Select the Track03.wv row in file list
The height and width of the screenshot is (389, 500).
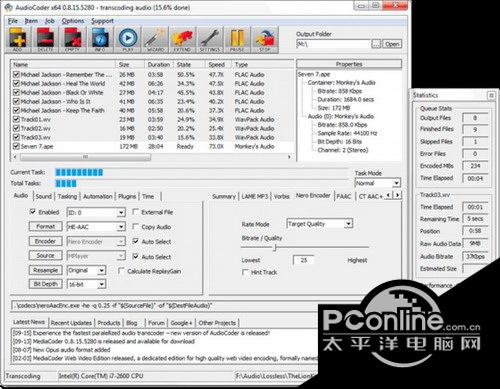pyautogui.click(x=152, y=137)
